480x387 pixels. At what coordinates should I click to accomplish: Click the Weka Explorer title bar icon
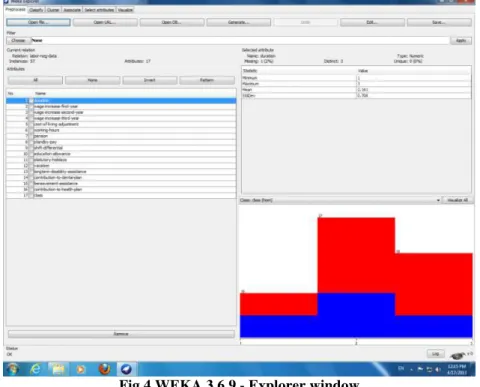pos(6,2)
